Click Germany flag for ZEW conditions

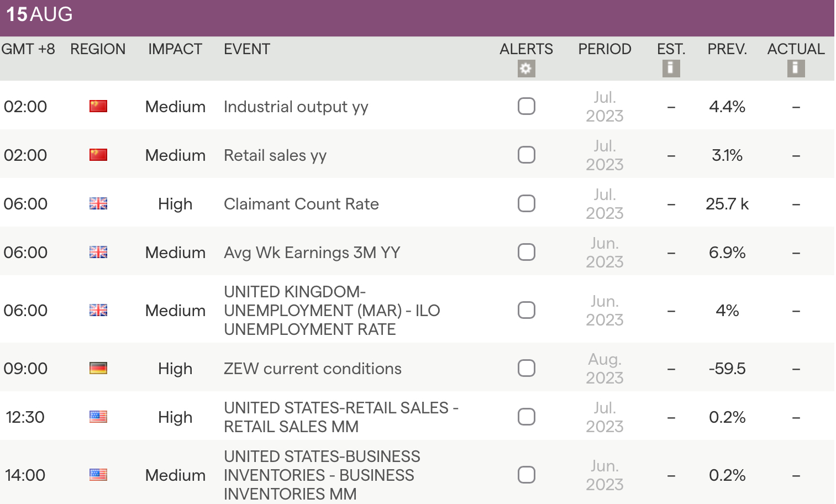(98, 368)
